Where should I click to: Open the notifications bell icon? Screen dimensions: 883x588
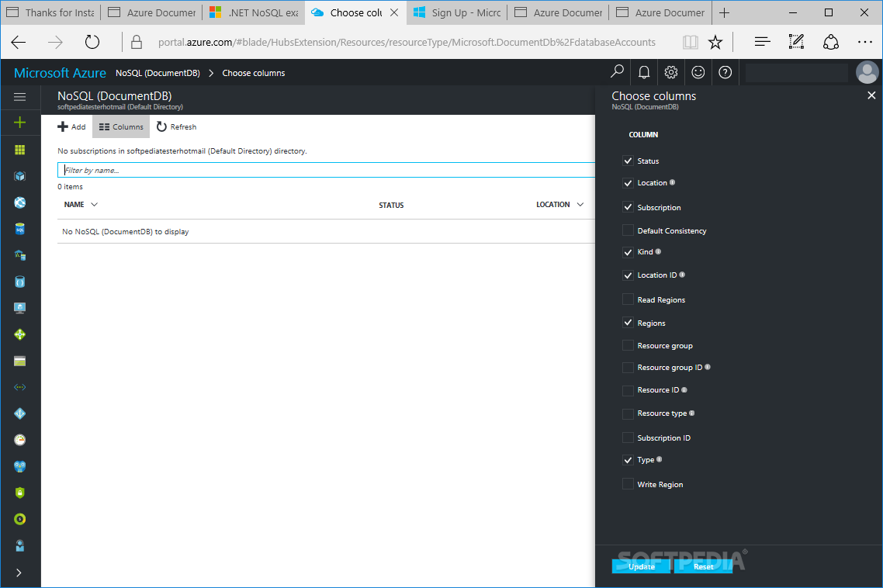(644, 72)
